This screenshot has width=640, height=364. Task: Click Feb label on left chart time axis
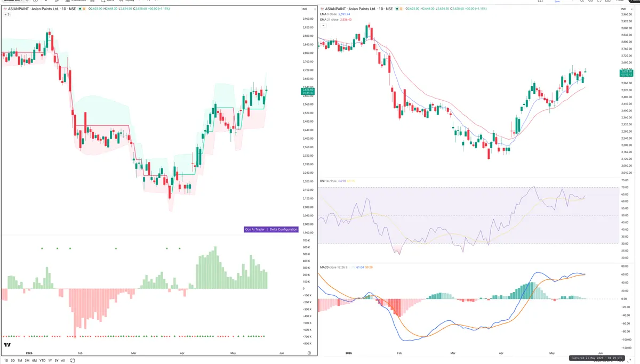(x=80, y=353)
